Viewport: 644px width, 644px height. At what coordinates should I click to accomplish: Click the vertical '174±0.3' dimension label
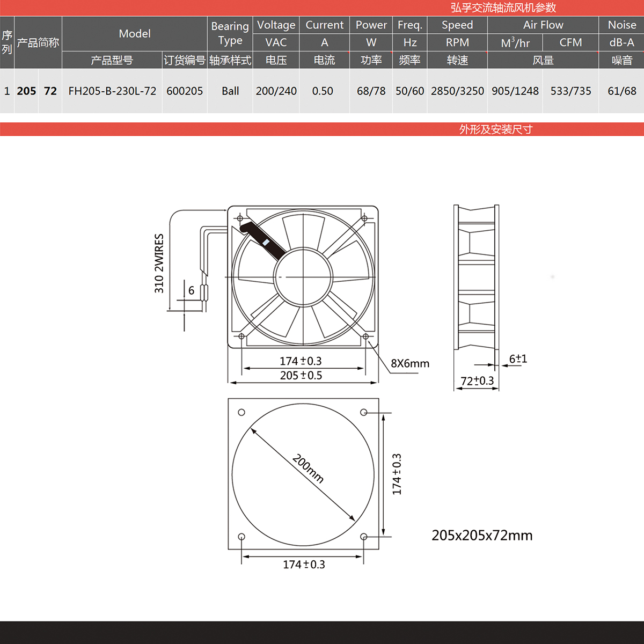[x=397, y=474]
